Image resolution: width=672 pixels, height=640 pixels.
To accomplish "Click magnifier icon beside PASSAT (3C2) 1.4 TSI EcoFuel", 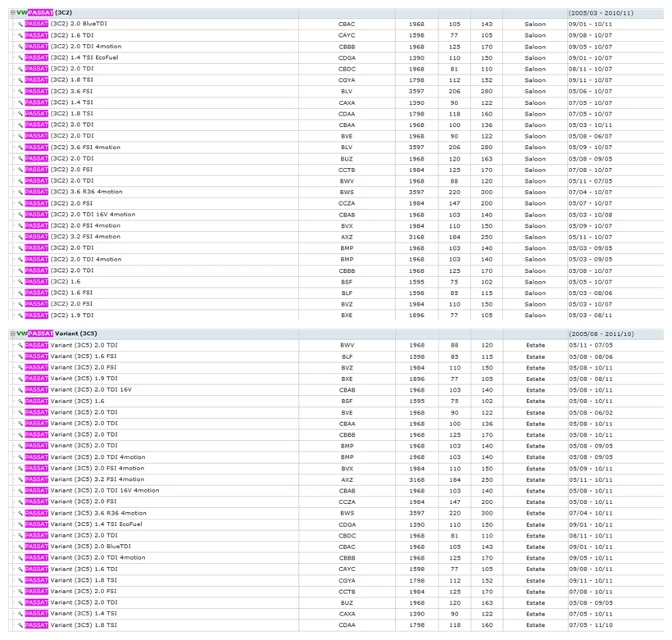I will [20, 57].
